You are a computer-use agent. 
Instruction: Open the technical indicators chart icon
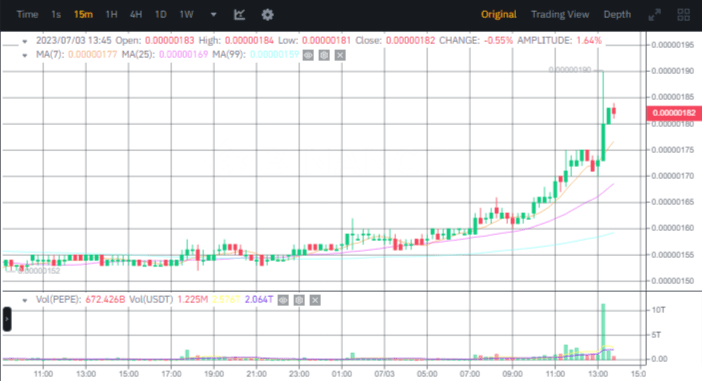click(x=240, y=15)
